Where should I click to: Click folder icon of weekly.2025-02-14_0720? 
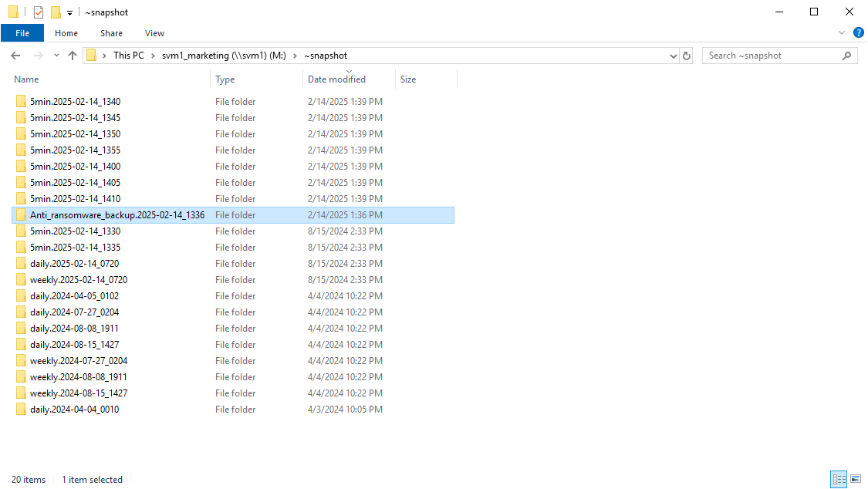point(21,280)
